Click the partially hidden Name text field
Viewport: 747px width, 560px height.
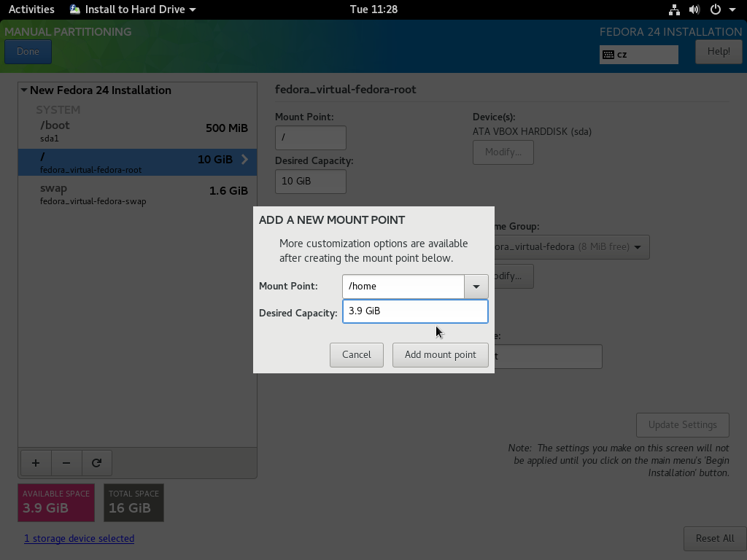pos(549,357)
